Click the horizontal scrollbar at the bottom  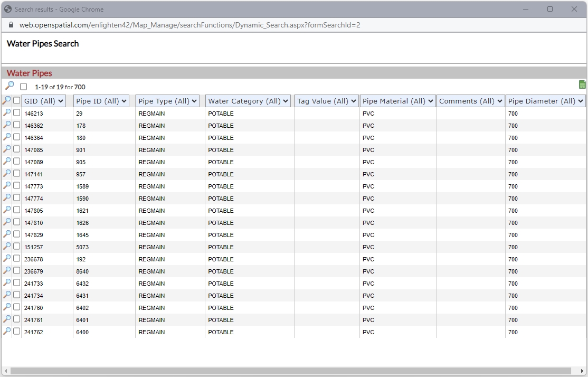tap(290, 371)
